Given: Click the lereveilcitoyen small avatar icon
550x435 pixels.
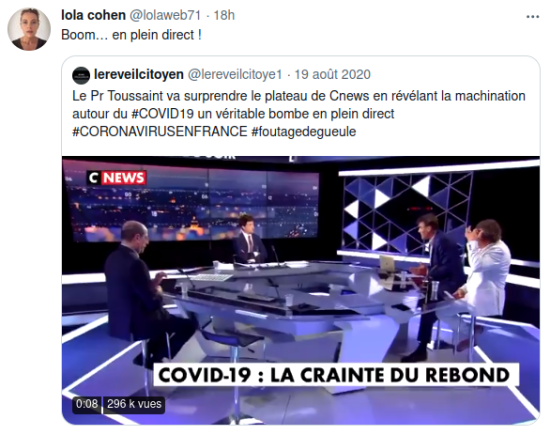Looking at the screenshot, I should (x=81, y=75).
